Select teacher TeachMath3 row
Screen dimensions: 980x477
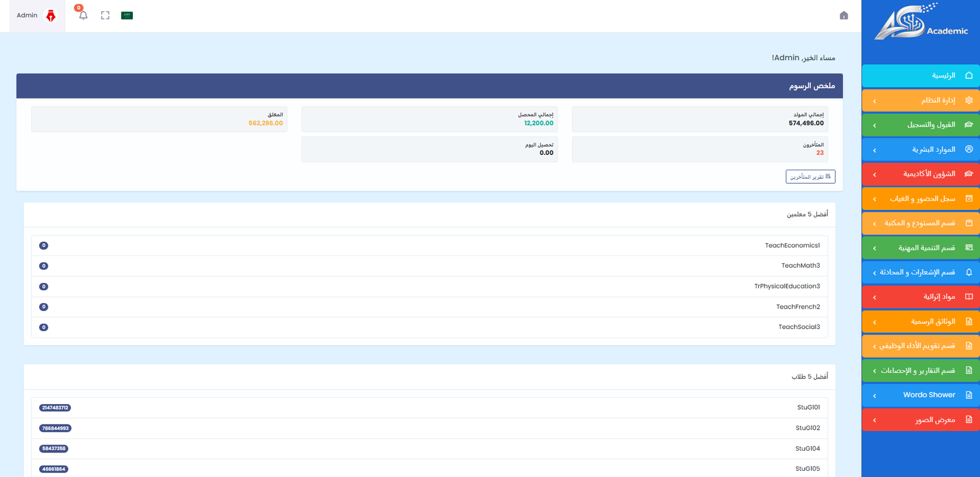(429, 266)
